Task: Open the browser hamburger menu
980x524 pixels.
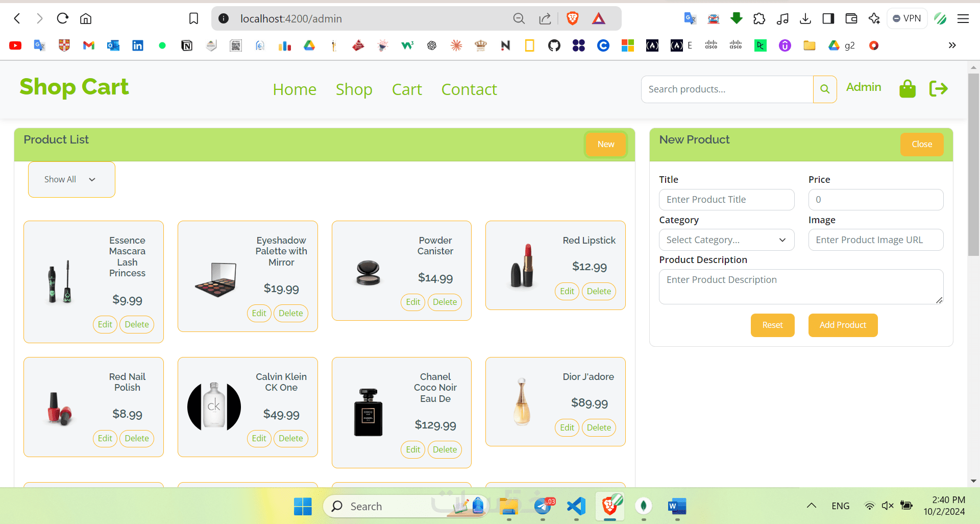Action: pos(963,19)
